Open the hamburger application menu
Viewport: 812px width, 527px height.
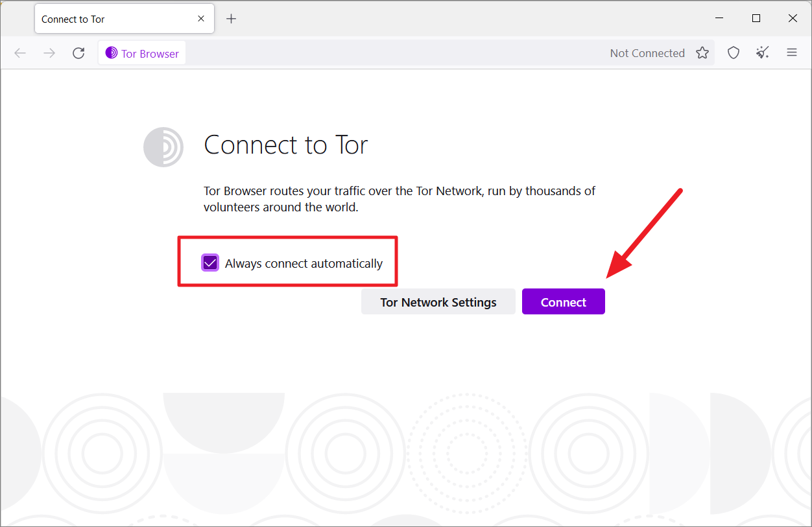pyautogui.click(x=792, y=53)
